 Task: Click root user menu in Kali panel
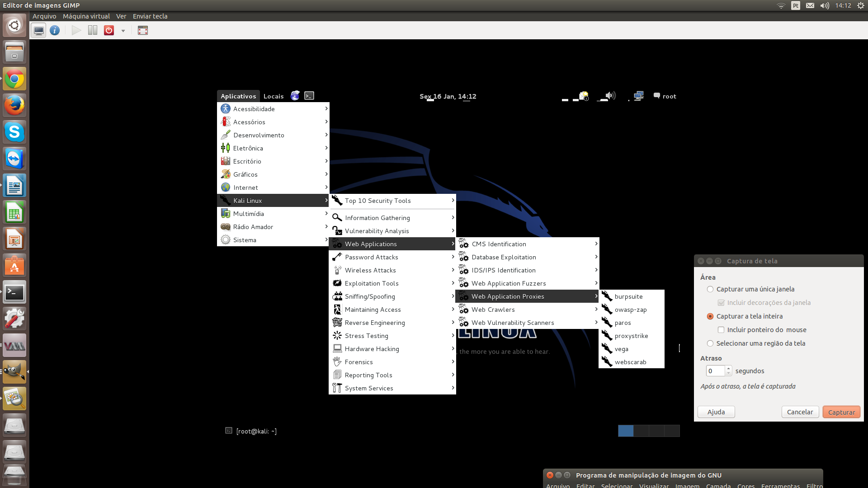pos(665,96)
